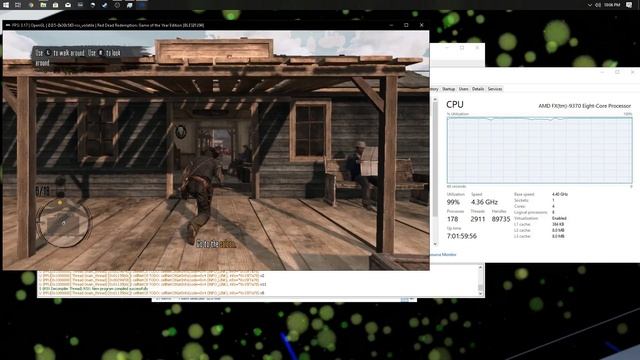Click the emulator window icon in title bar
This screenshot has width=640, height=360.
tap(7, 25)
